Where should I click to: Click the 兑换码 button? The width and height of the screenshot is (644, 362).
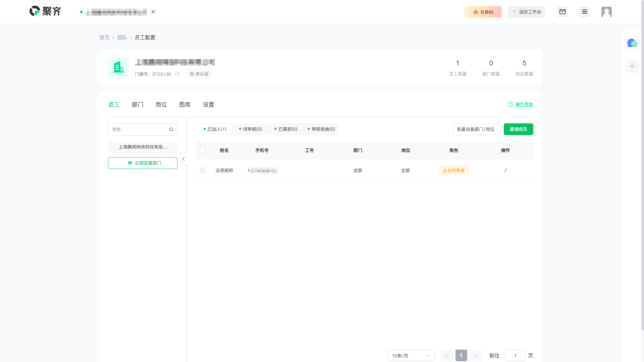coord(483,12)
